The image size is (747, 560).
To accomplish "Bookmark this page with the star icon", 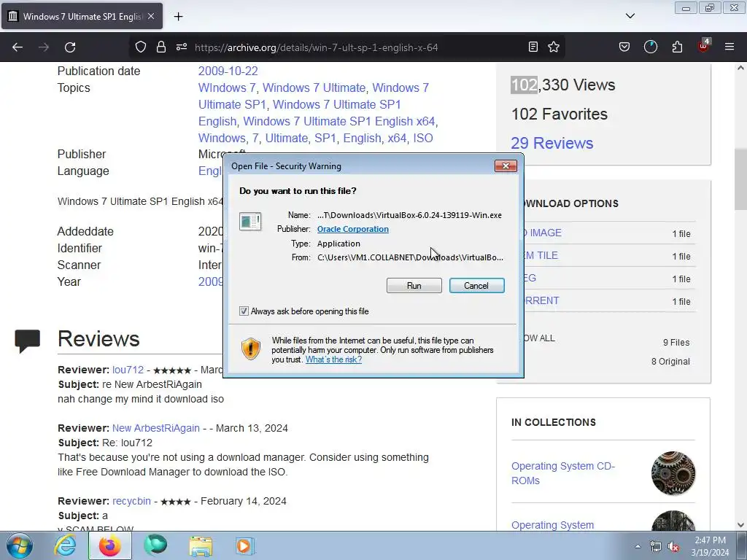I will point(554,47).
